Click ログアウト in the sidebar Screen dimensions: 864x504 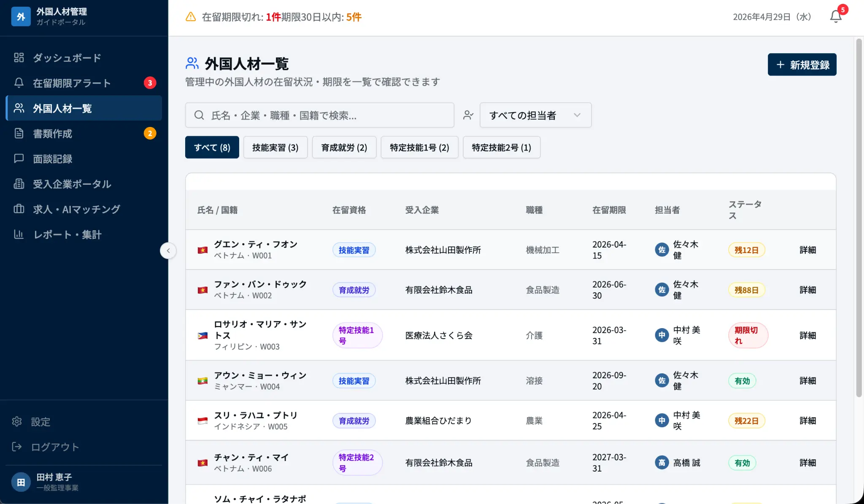click(84, 447)
